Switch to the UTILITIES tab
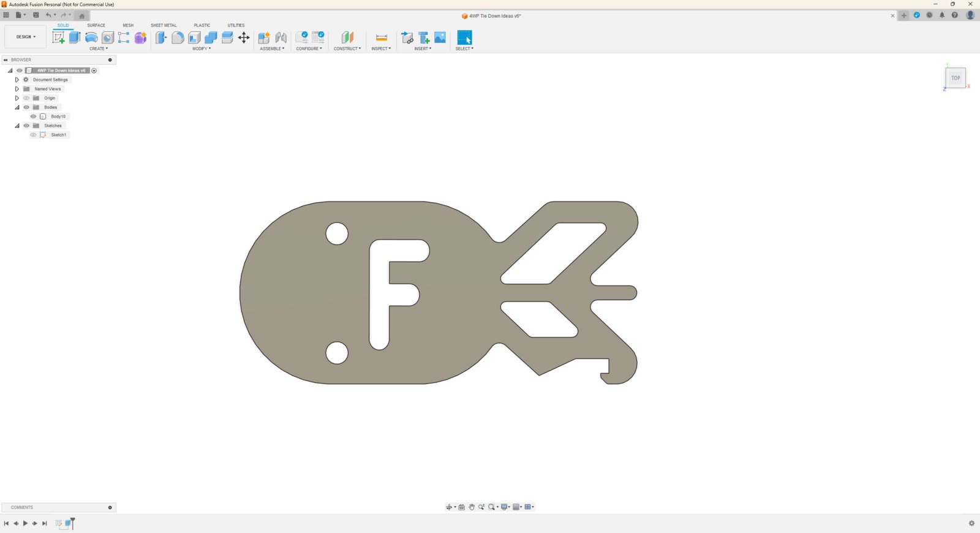 [x=236, y=25]
